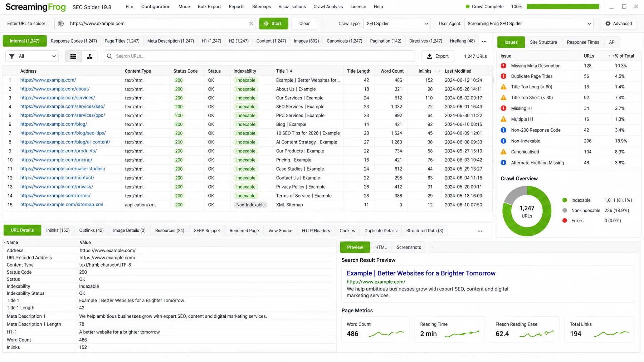Click the Clear button
The height and width of the screenshot is (362, 644).
[x=304, y=24]
